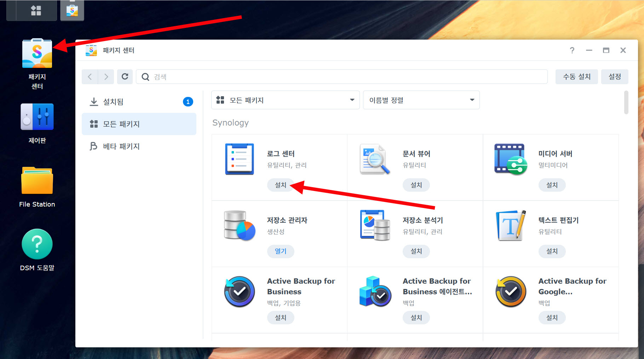Install Active Backup for Business

(x=281, y=318)
